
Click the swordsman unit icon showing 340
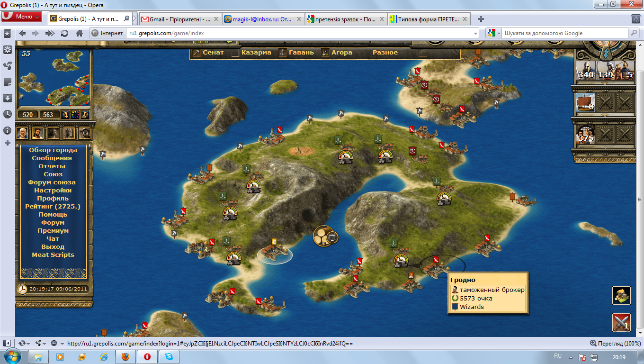point(586,70)
